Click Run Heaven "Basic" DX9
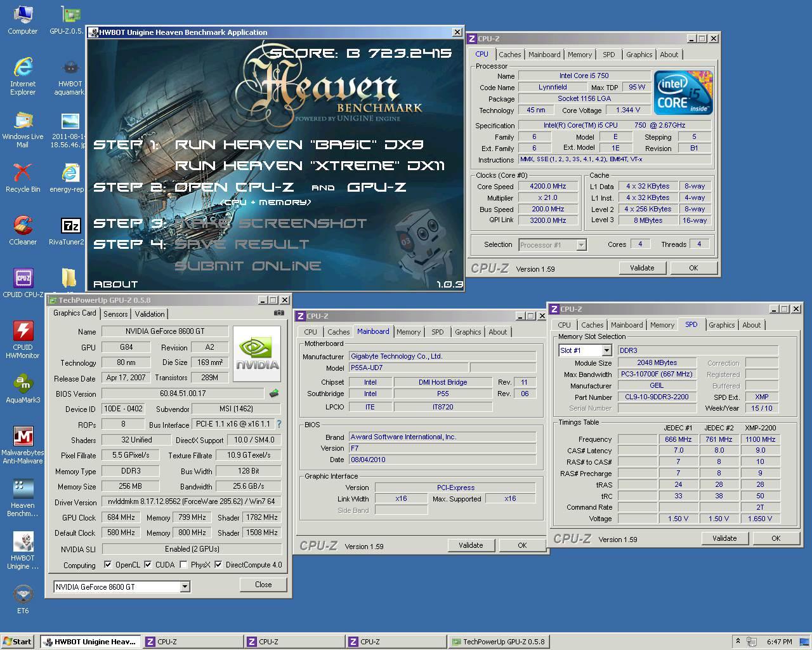812x650 pixels. tap(299, 145)
